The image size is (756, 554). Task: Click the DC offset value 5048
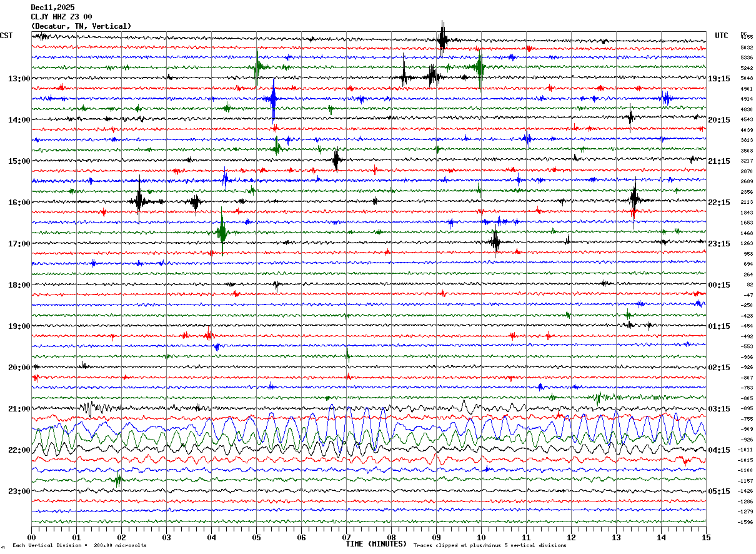pyautogui.click(x=747, y=79)
